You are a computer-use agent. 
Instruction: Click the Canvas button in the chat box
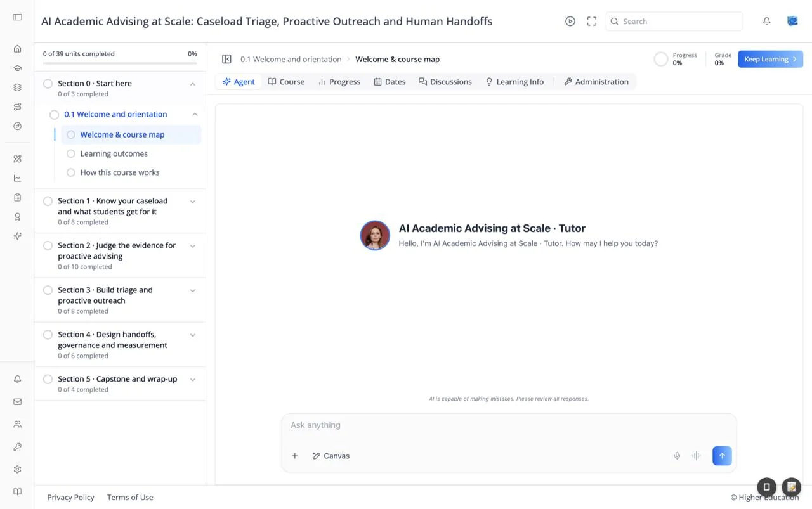pos(331,456)
